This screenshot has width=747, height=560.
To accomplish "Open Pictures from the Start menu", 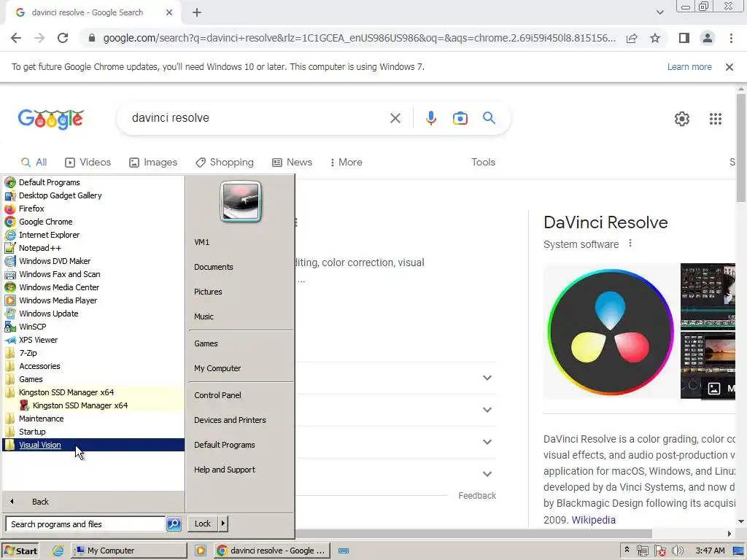I will pyautogui.click(x=208, y=292).
